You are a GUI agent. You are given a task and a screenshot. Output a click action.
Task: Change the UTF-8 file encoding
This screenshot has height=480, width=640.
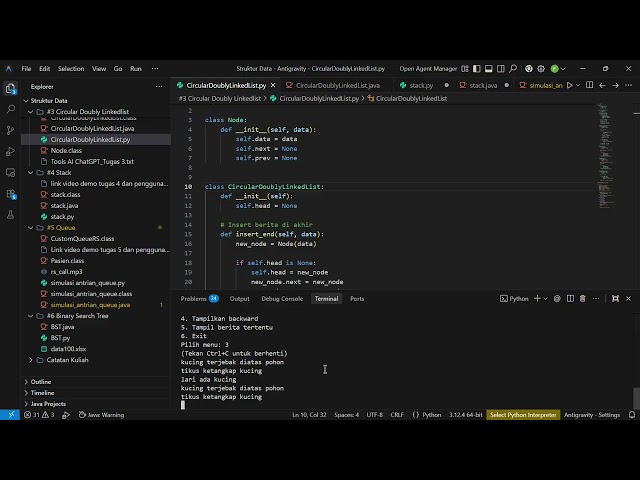pyautogui.click(x=375, y=415)
